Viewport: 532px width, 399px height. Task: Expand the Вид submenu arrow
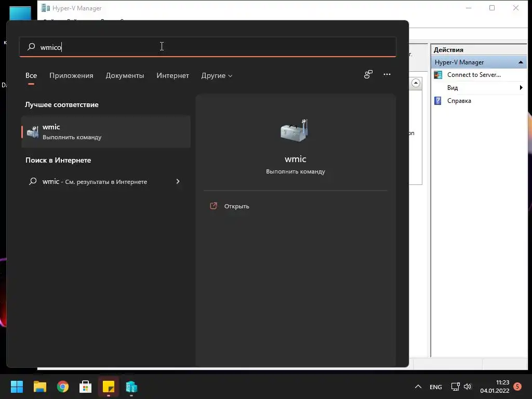coord(521,87)
